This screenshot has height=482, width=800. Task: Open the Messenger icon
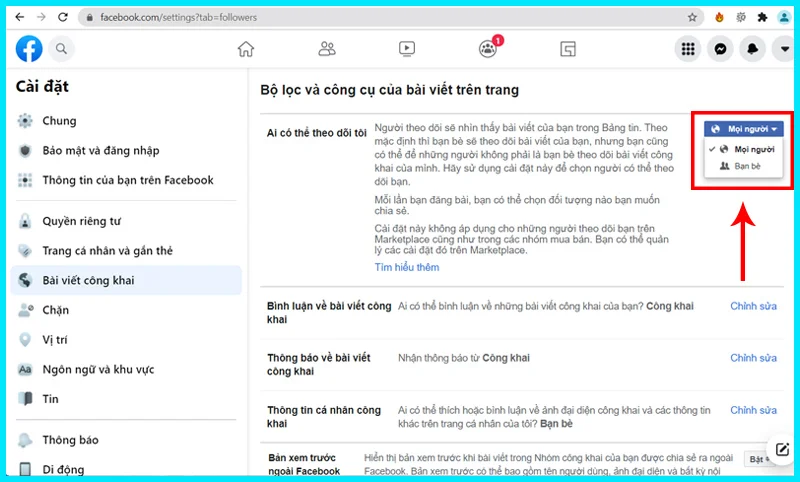tap(720, 49)
